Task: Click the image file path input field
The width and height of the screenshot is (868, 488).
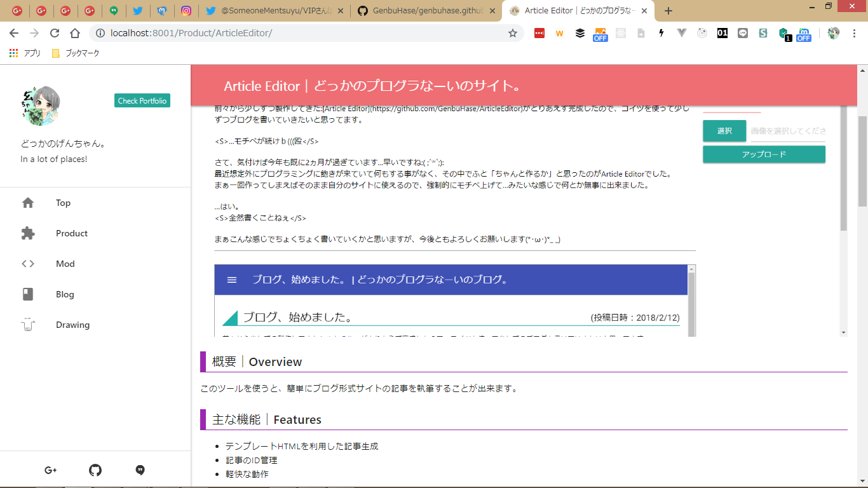Action: click(x=788, y=131)
